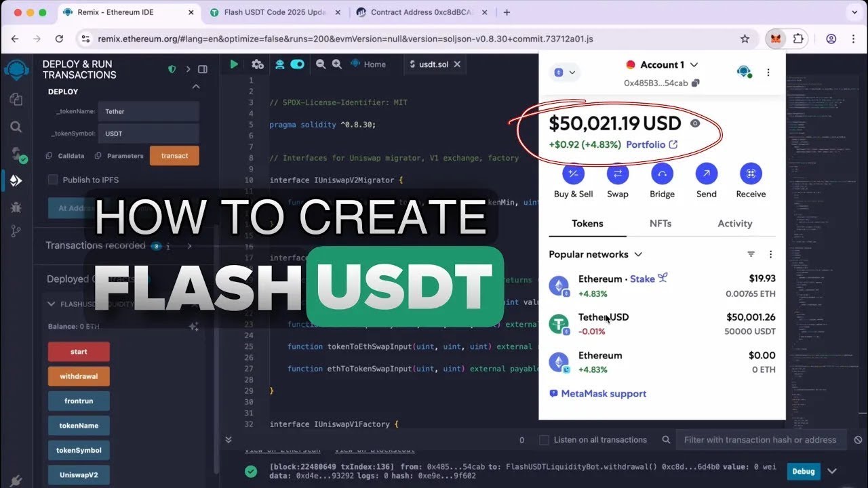Open the Debugger bug sidebar icon

[x=16, y=207]
